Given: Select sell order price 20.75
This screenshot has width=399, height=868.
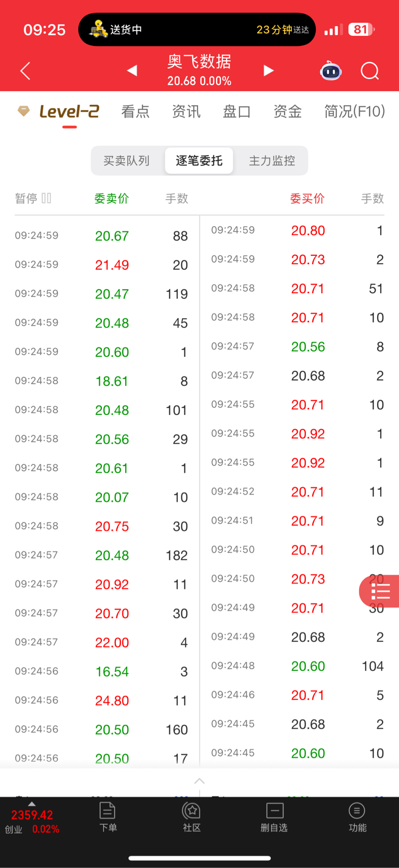Looking at the screenshot, I should 112,526.
